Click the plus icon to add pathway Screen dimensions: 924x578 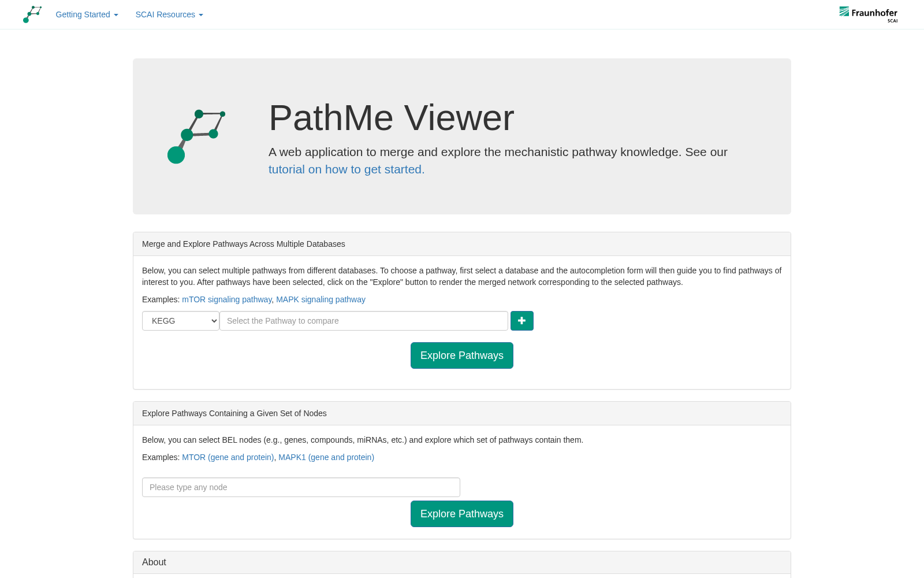coord(522,321)
